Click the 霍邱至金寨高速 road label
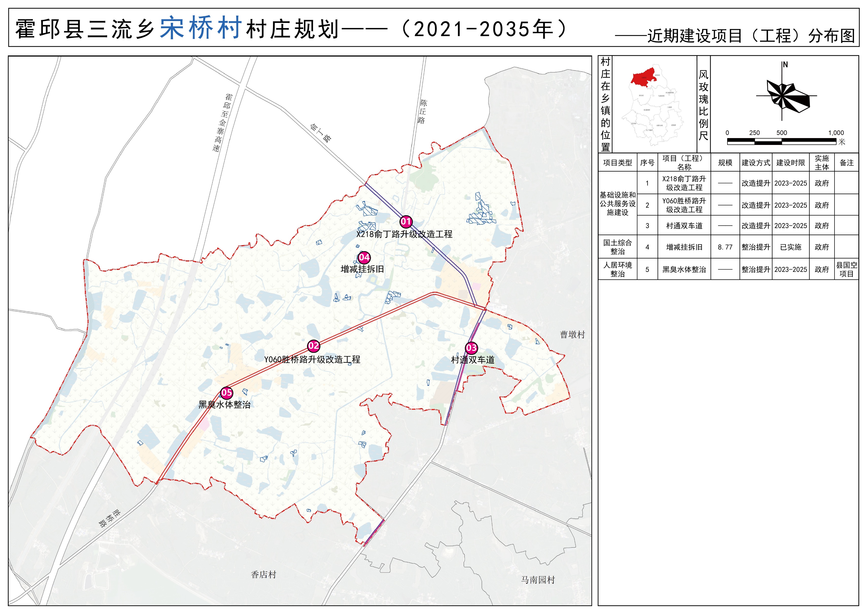Image resolution: width=868 pixels, height=614 pixels. coord(222,123)
